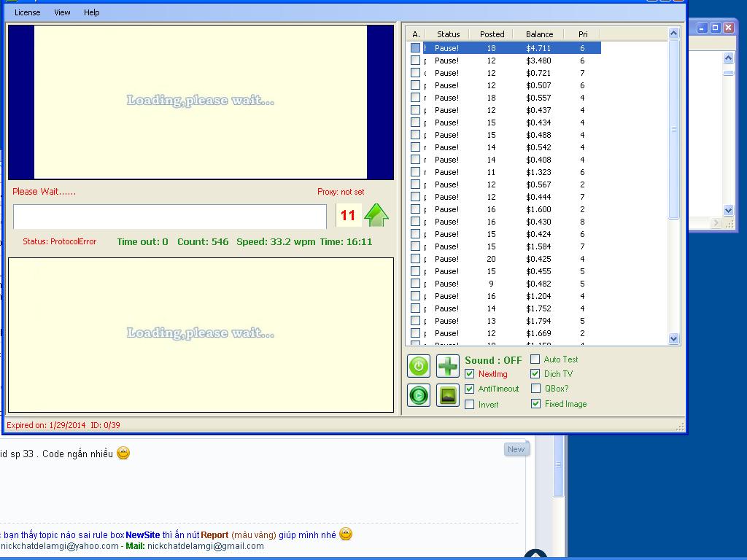Viewport: 747px width, 560px height.
Task: Click the New button in the forum post
Action: tap(516, 449)
